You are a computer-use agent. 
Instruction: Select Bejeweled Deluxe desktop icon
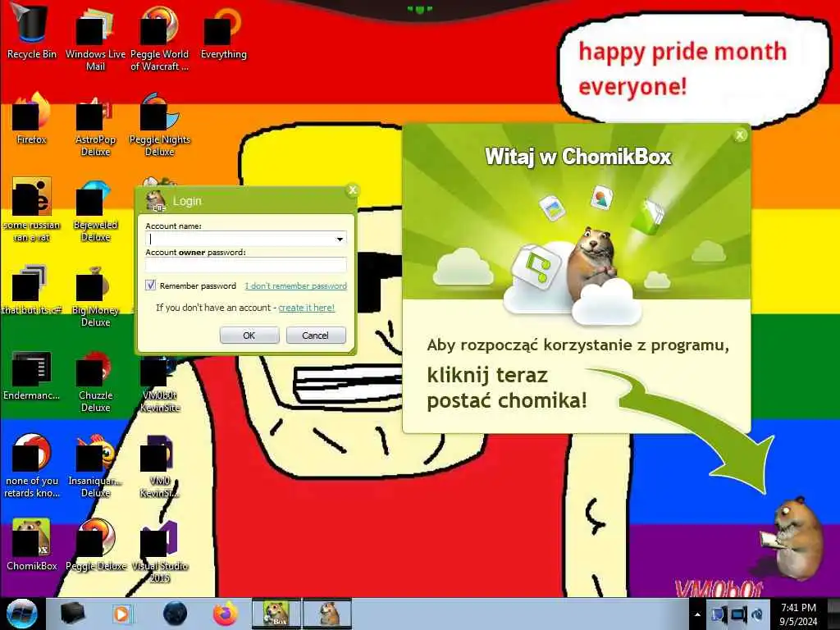[95, 209]
